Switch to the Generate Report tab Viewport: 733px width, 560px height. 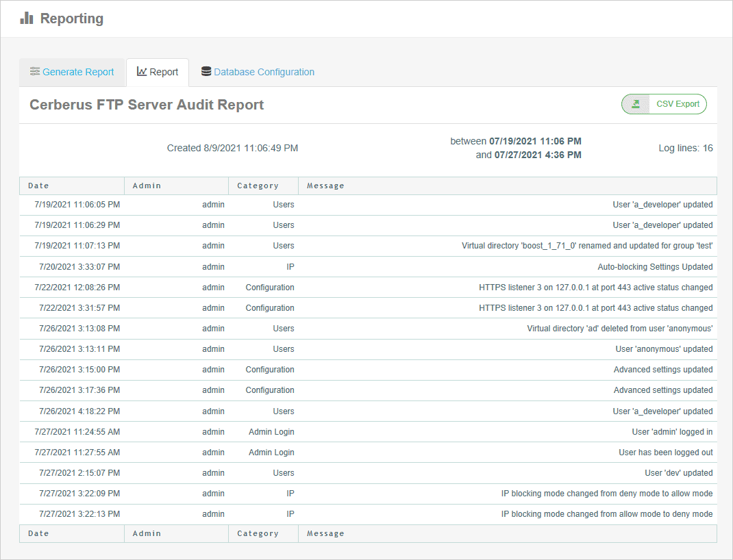pos(77,72)
